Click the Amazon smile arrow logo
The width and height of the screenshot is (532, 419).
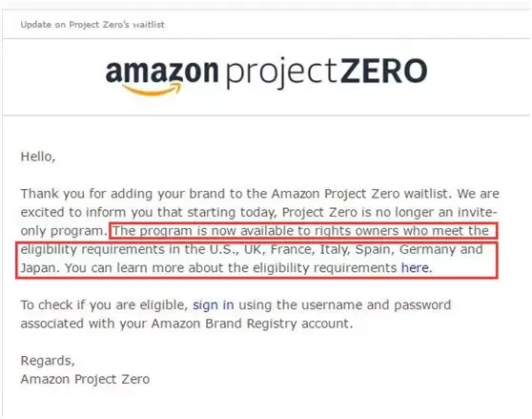(x=152, y=90)
